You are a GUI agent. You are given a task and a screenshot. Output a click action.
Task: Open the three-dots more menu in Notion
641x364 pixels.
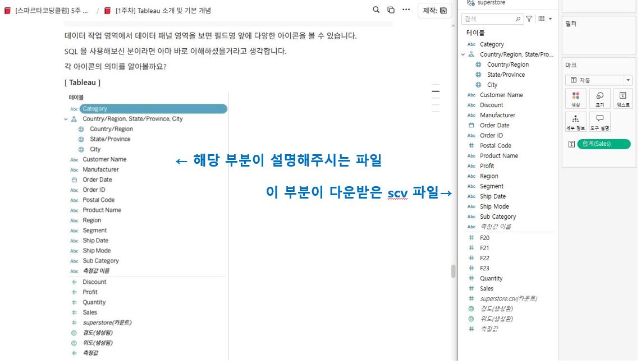(406, 10)
